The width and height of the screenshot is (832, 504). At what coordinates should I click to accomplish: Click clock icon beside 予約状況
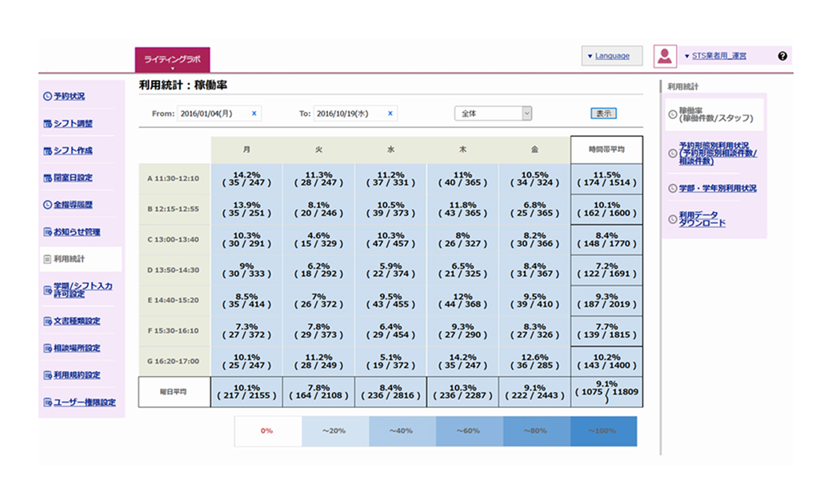(x=47, y=96)
